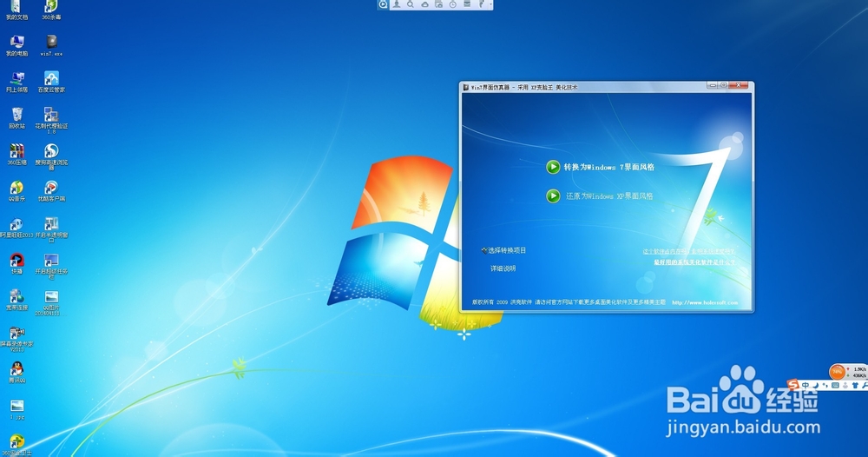Click the green play button beside 转换为Windows 7界面风格
This screenshot has height=457, width=868.
coord(553,167)
